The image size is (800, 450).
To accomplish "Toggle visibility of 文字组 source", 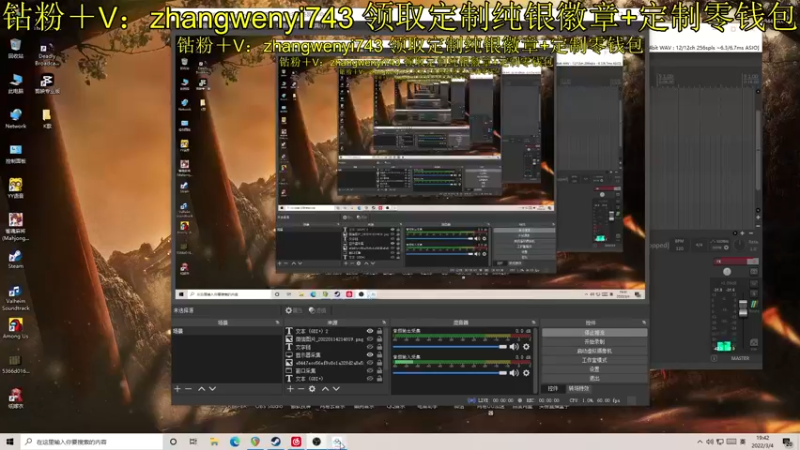I will [x=370, y=347].
